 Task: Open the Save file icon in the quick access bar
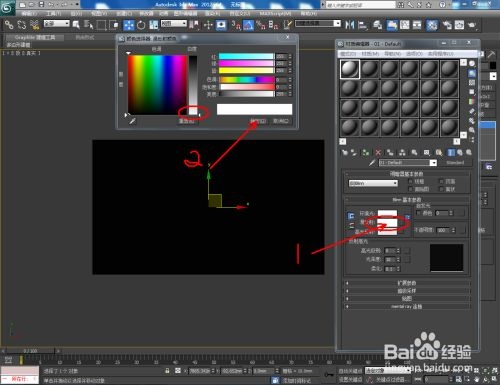point(41,4)
